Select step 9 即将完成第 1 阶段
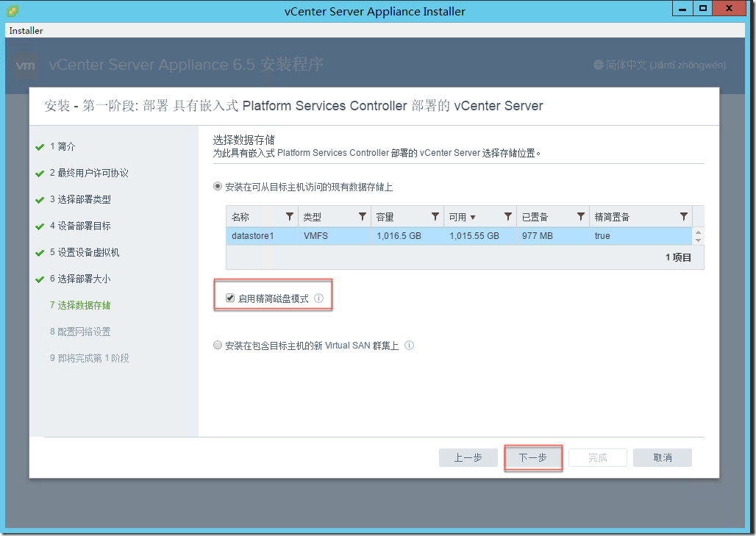 point(90,358)
